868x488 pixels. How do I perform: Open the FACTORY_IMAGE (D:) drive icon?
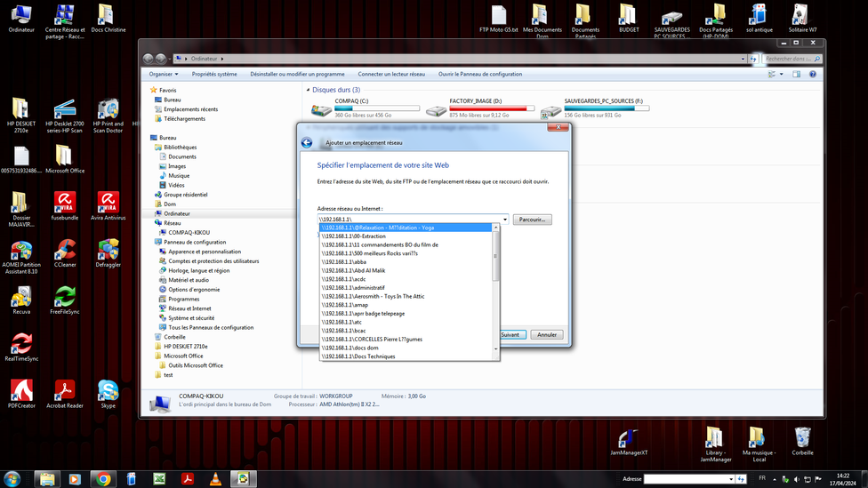click(436, 110)
